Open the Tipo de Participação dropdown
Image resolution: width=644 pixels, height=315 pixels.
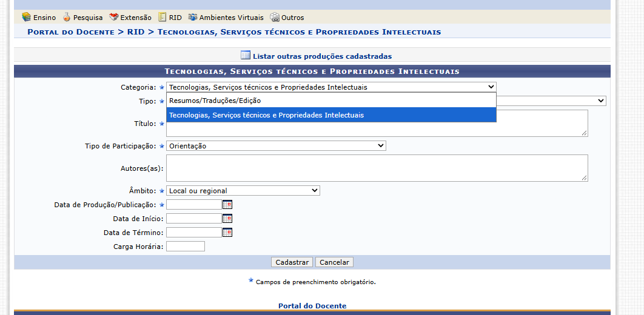pyautogui.click(x=276, y=145)
